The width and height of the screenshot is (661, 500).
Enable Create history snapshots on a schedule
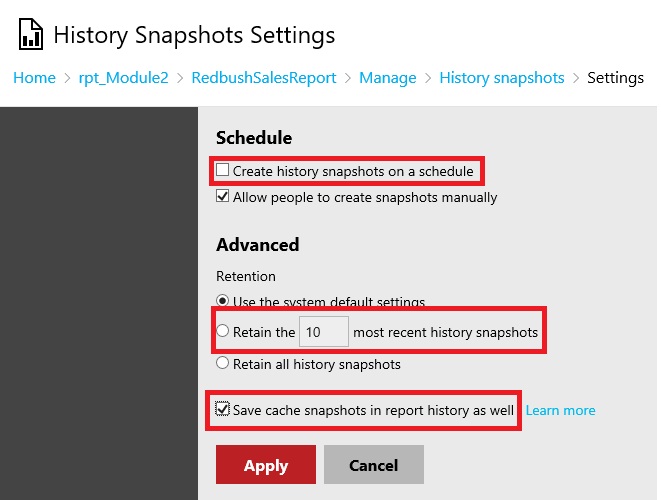coord(223,171)
